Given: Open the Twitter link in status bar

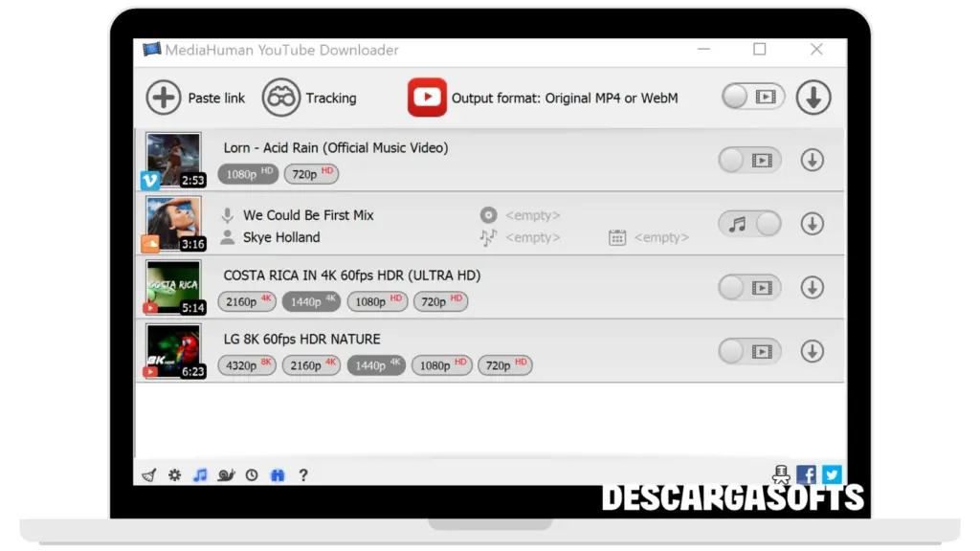Looking at the screenshot, I should 832,474.
